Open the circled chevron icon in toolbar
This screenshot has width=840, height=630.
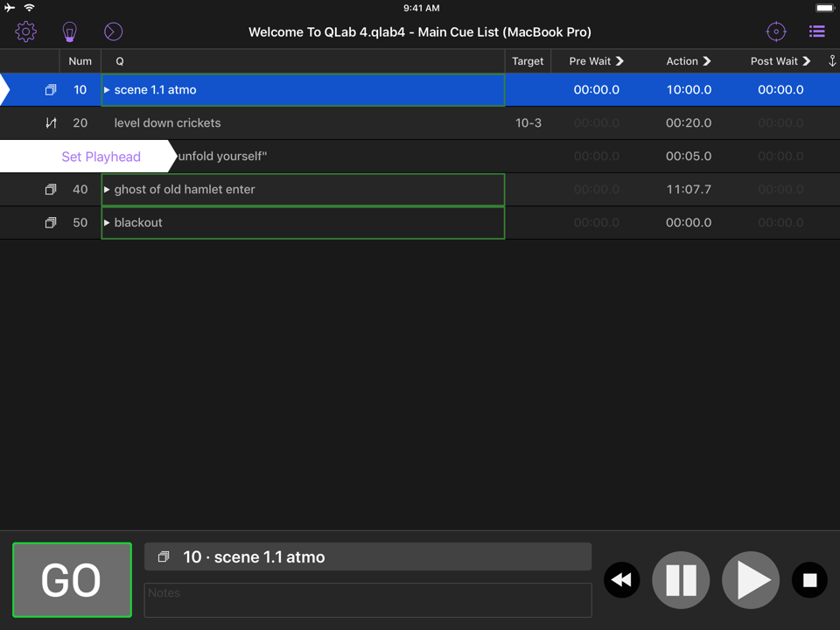[113, 32]
